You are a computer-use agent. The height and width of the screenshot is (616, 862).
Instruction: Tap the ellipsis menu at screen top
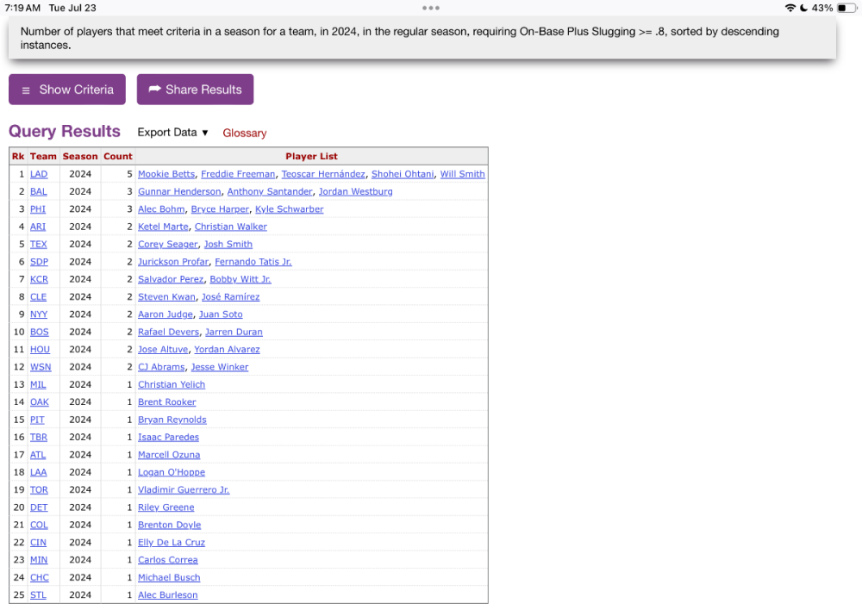[431, 8]
